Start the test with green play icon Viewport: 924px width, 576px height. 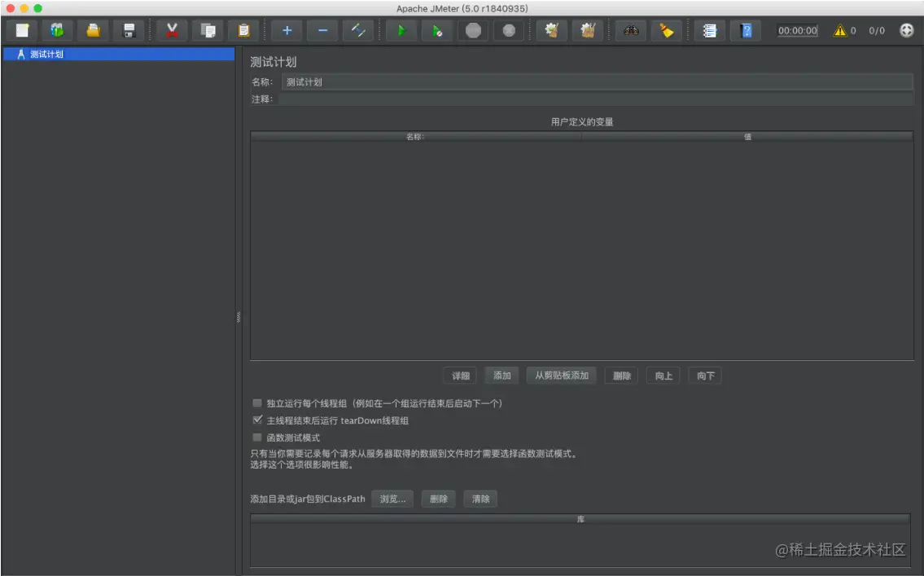401,31
